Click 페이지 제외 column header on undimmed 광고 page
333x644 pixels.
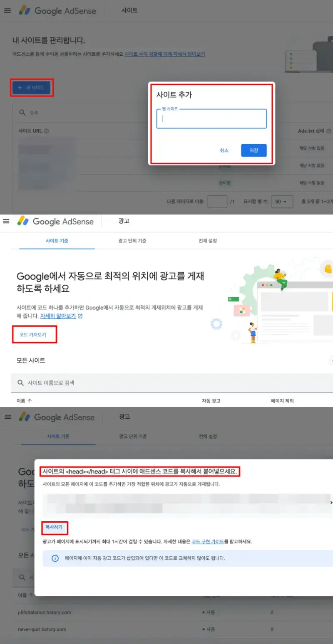pos(282,400)
